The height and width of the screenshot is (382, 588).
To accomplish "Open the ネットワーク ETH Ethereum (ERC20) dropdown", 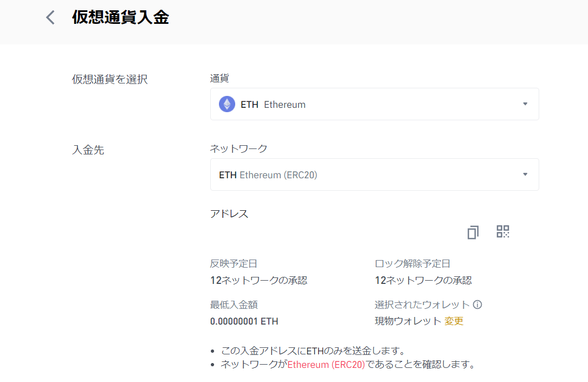I will tap(374, 174).
